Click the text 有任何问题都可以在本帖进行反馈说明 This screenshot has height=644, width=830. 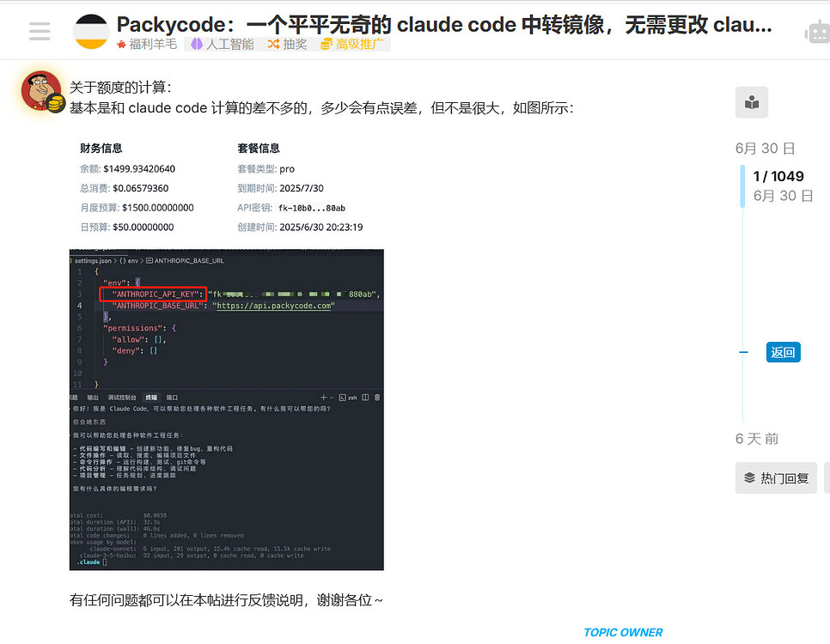coord(186,600)
